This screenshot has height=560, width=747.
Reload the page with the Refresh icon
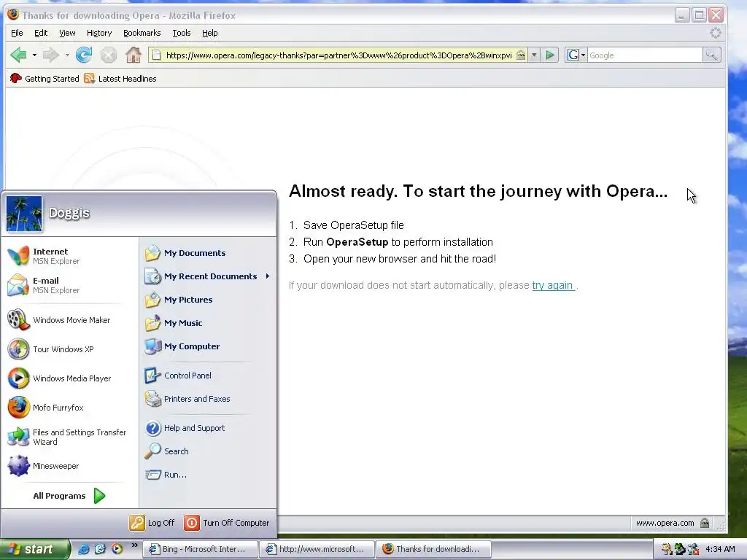(84, 55)
